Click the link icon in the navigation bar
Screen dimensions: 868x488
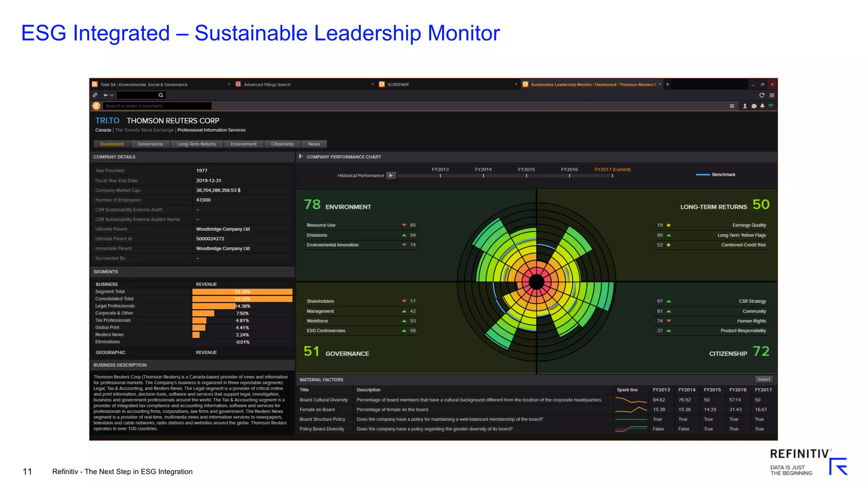95,95
